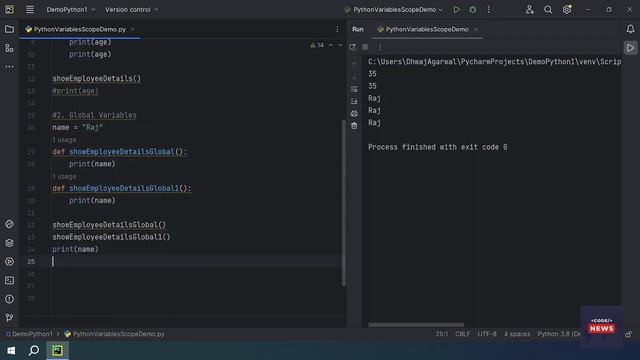Open the Windows Start menu
Screen dimensions: 640x360
[11, 351]
